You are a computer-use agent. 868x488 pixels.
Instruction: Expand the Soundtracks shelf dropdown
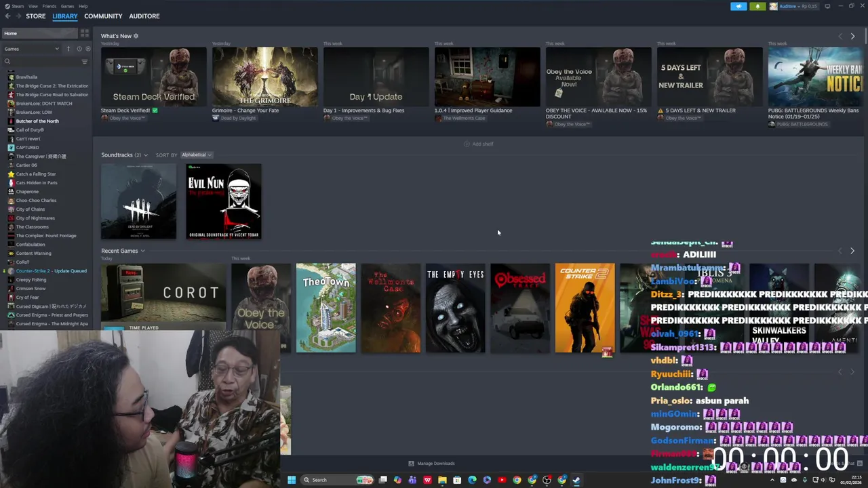coord(145,155)
